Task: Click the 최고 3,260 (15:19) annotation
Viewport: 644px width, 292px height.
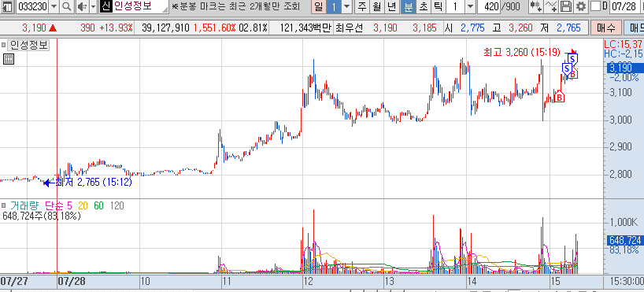Action: [x=522, y=52]
